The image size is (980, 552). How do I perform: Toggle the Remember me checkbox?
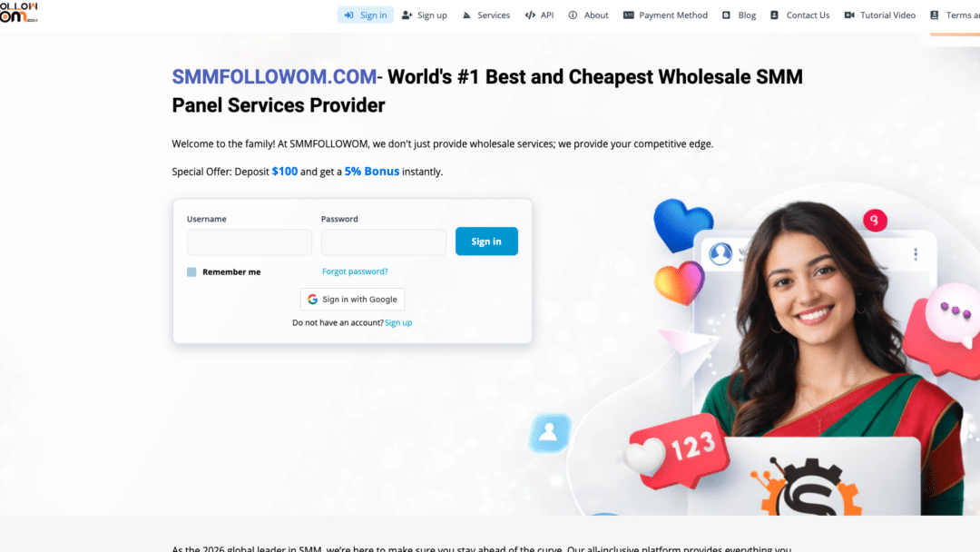(191, 272)
